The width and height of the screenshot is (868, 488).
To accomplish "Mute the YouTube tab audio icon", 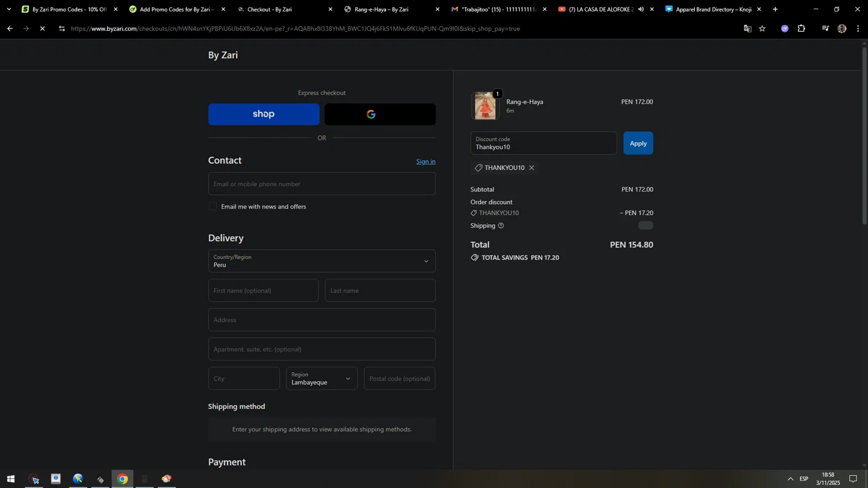I will (x=641, y=9).
